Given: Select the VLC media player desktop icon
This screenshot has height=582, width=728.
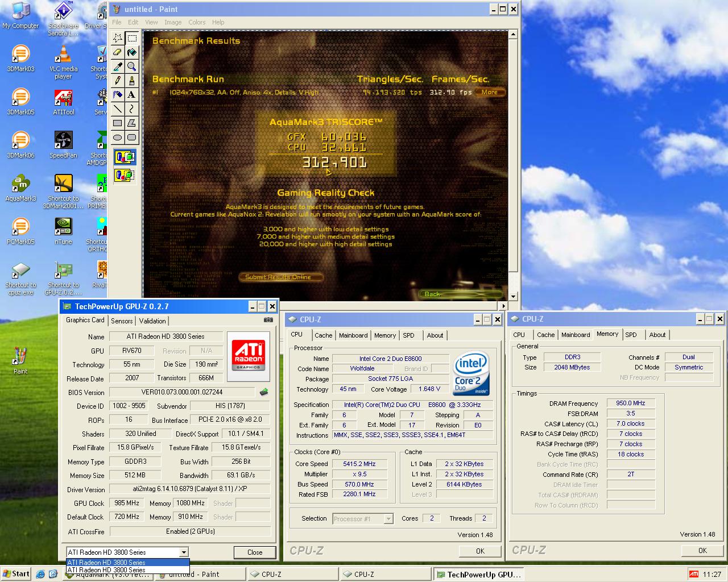Looking at the screenshot, I should tap(63, 63).
